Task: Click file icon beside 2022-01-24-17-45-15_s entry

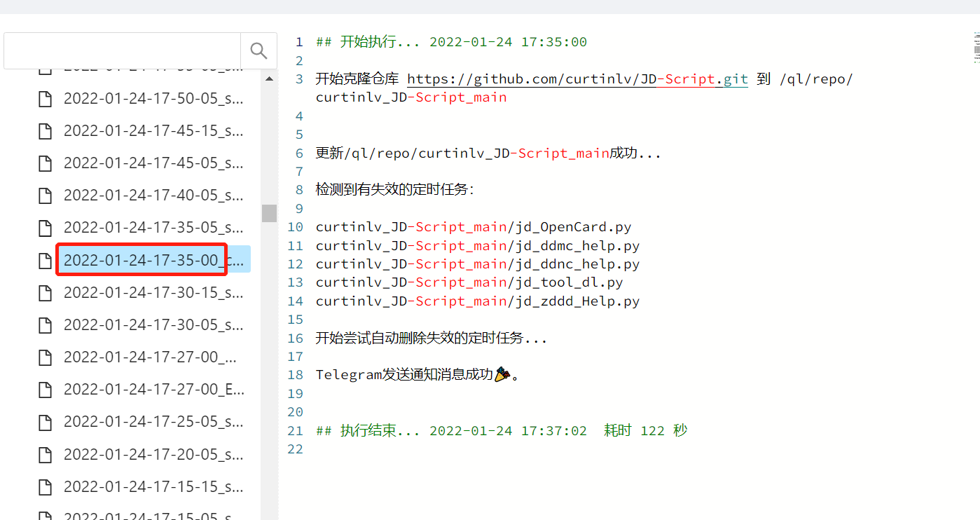Action: tap(45, 131)
